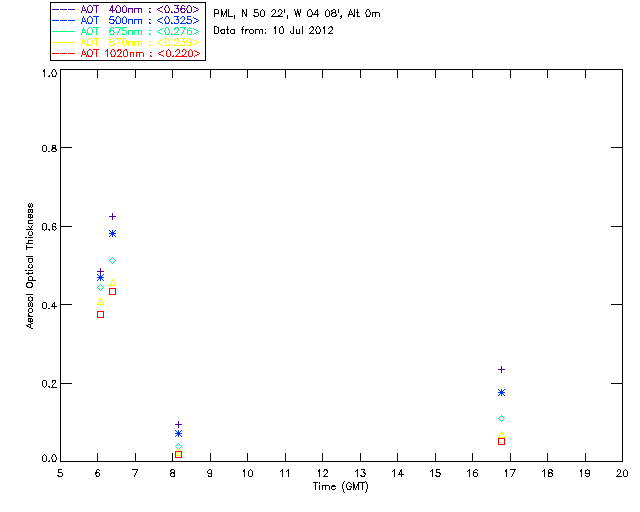The width and height of the screenshot is (640, 512).
Task: Click the AOT 400nm legend entry
Action: [126, 9]
